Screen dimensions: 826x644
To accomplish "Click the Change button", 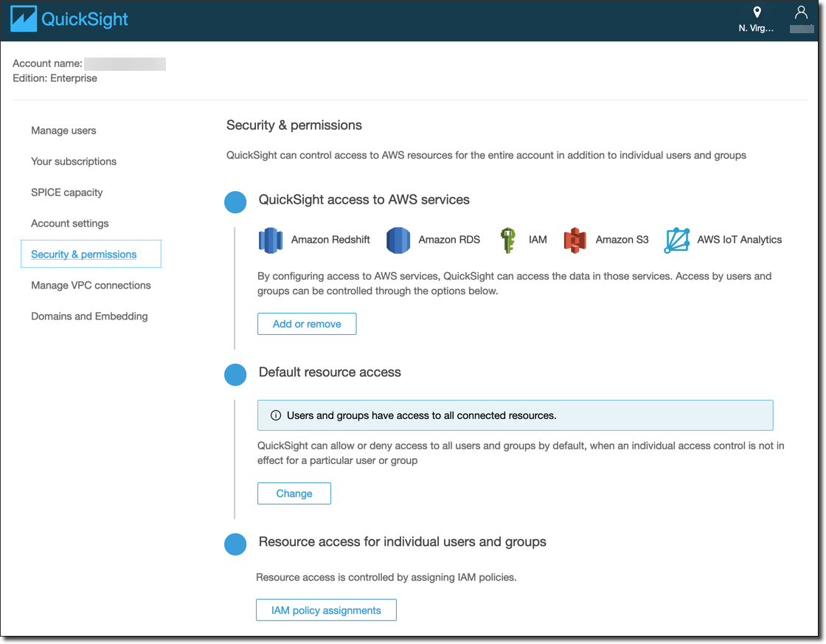I will pos(294,494).
